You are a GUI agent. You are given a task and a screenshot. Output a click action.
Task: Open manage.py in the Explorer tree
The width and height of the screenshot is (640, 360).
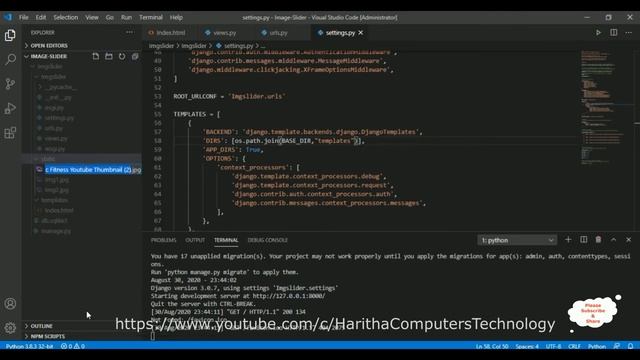tap(56, 231)
